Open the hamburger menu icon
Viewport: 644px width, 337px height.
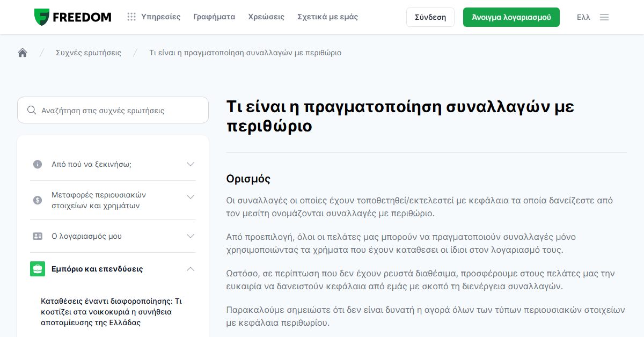pos(604,17)
